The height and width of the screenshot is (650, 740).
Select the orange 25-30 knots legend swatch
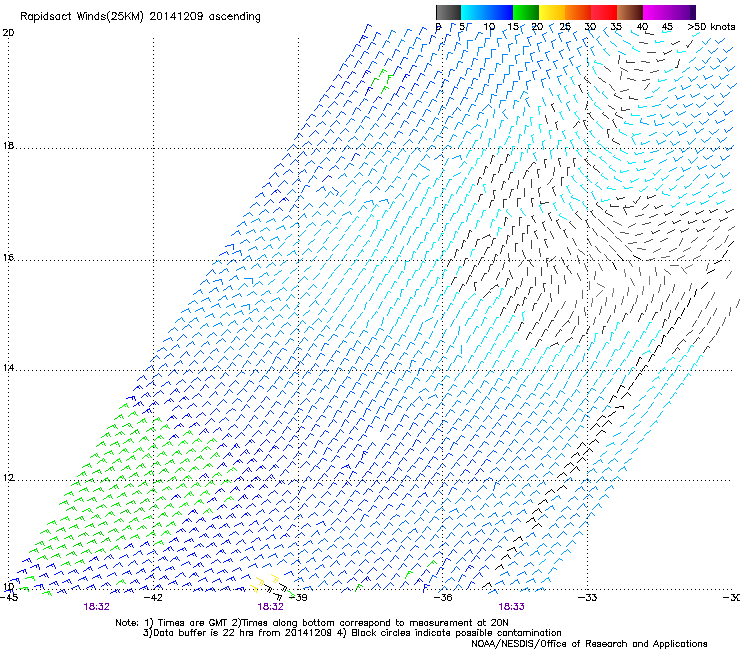point(578,12)
